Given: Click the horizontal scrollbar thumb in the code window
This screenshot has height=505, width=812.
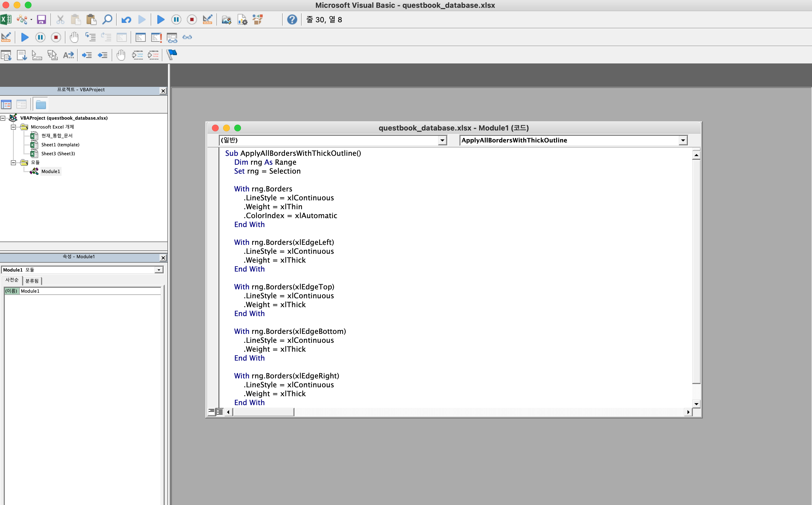Looking at the screenshot, I should click(264, 412).
